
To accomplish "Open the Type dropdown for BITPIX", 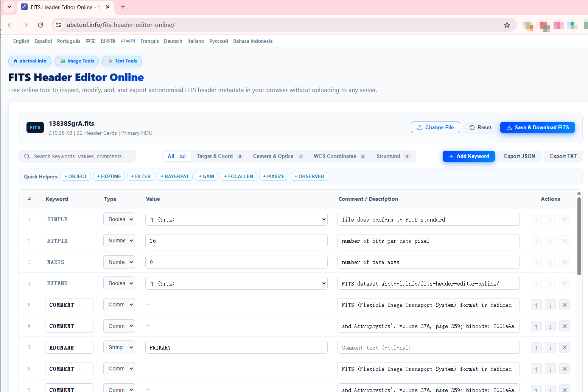I will (119, 241).
